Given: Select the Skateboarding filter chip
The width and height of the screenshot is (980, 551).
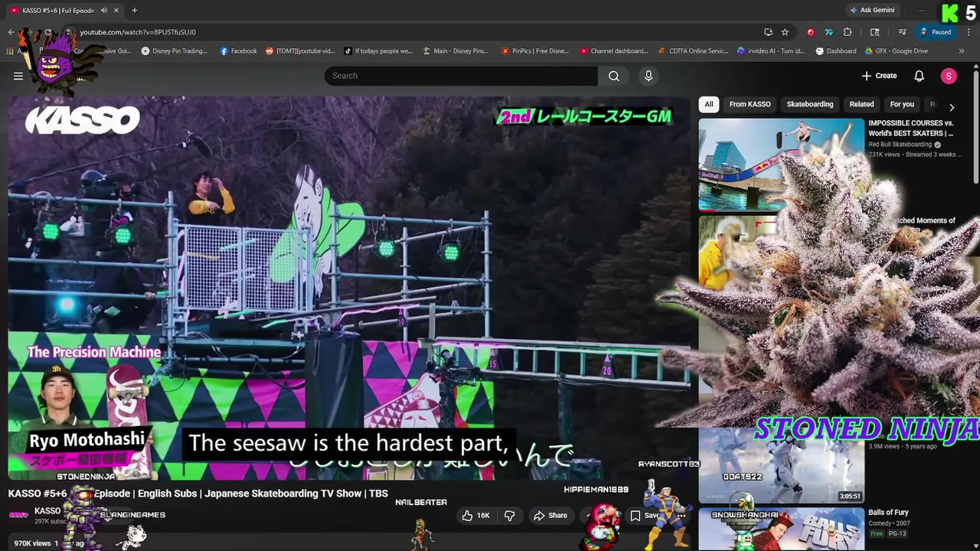Looking at the screenshot, I should point(810,104).
